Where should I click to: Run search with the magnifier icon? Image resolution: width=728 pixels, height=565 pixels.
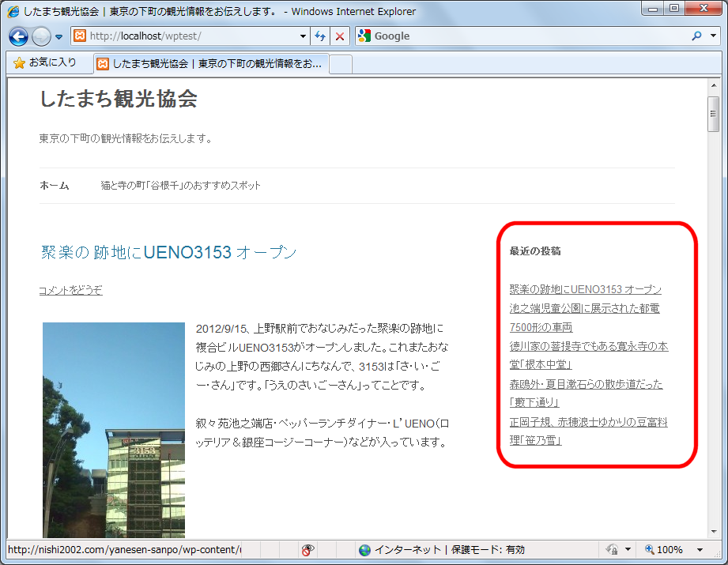pos(696,36)
